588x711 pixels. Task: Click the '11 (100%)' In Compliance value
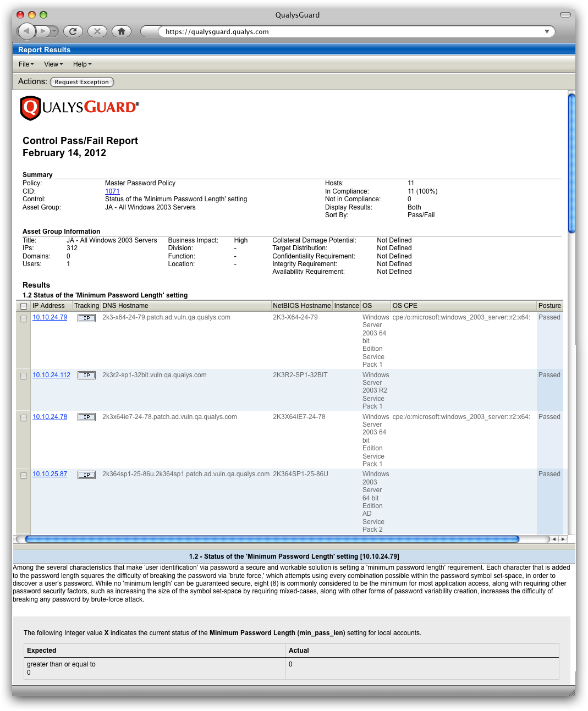422,191
